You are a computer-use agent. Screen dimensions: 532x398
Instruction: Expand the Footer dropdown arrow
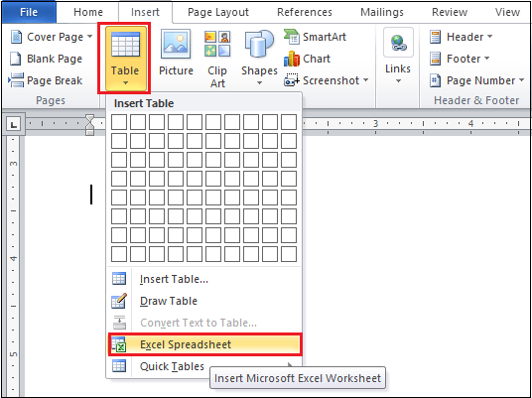(487, 59)
